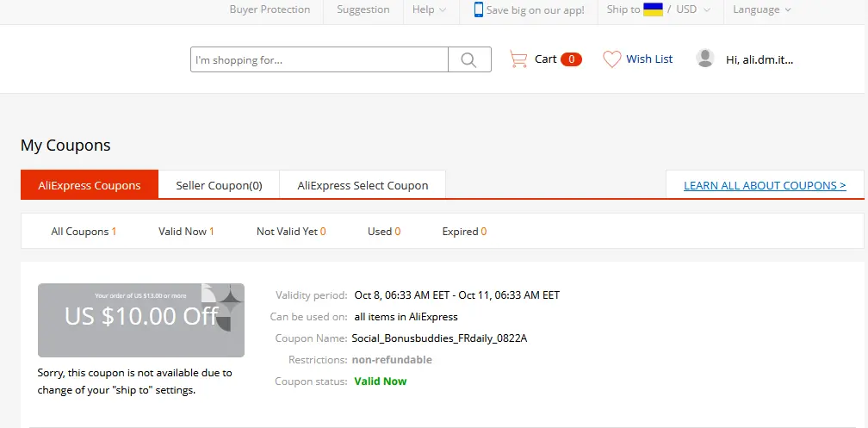The image size is (868, 428).
Task: Switch to the Seller Coupon(0) tab
Action: (x=220, y=185)
